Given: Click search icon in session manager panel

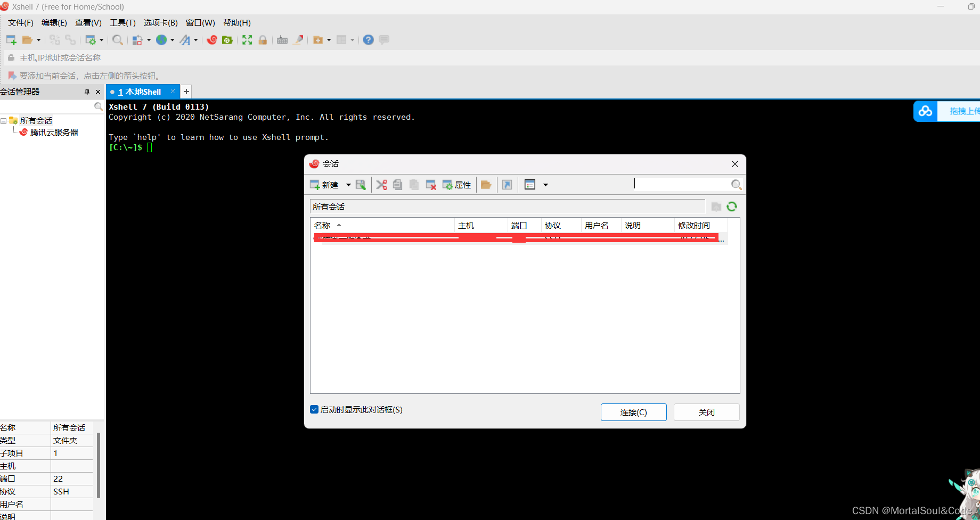Looking at the screenshot, I should click(x=98, y=107).
